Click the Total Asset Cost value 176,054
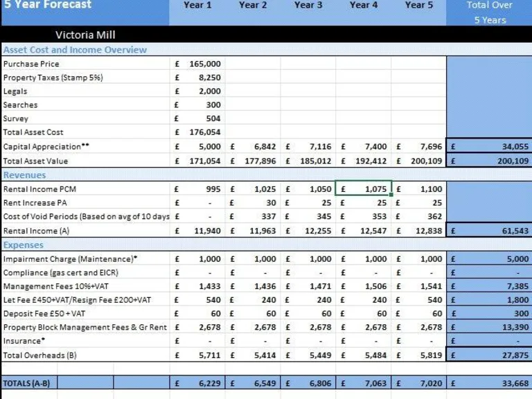 (197, 132)
